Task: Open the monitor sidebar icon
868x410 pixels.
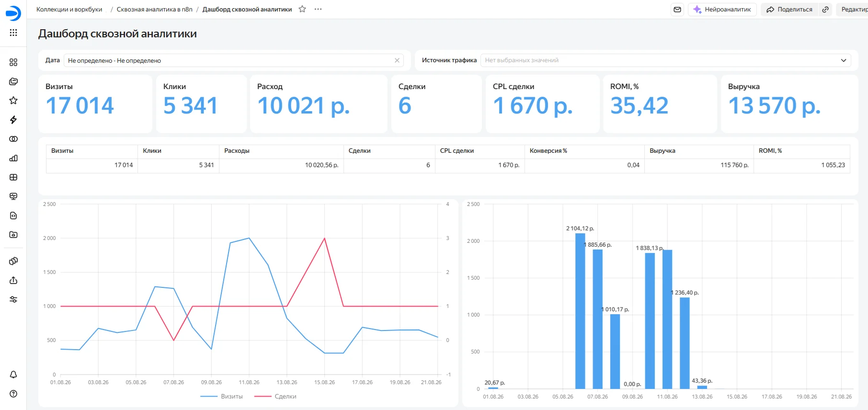Action: [13, 196]
